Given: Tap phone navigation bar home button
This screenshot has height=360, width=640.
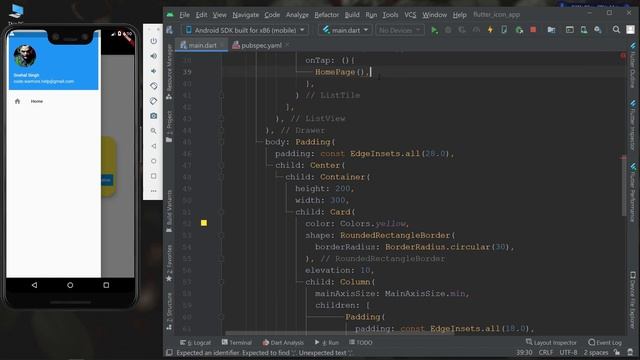Looking at the screenshot, I should (x=70, y=285).
